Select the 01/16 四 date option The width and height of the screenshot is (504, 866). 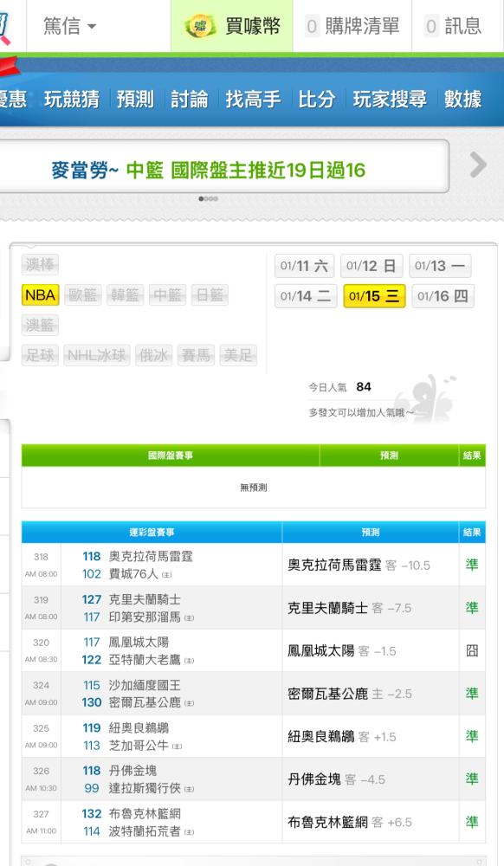(x=443, y=296)
